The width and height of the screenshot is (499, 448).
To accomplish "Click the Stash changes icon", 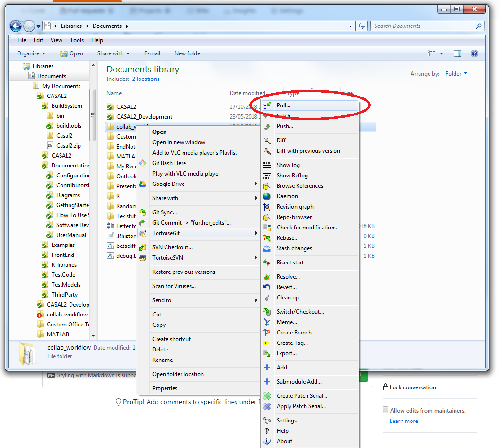I will point(267,248).
